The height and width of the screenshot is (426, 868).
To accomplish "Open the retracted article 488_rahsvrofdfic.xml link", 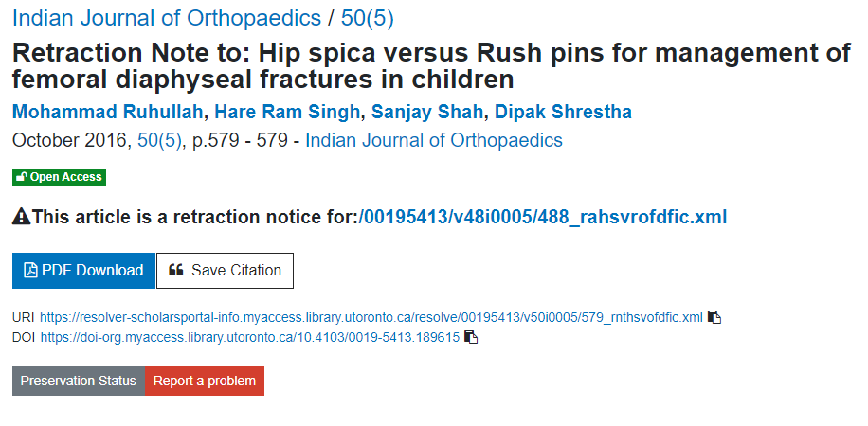I will [x=543, y=217].
